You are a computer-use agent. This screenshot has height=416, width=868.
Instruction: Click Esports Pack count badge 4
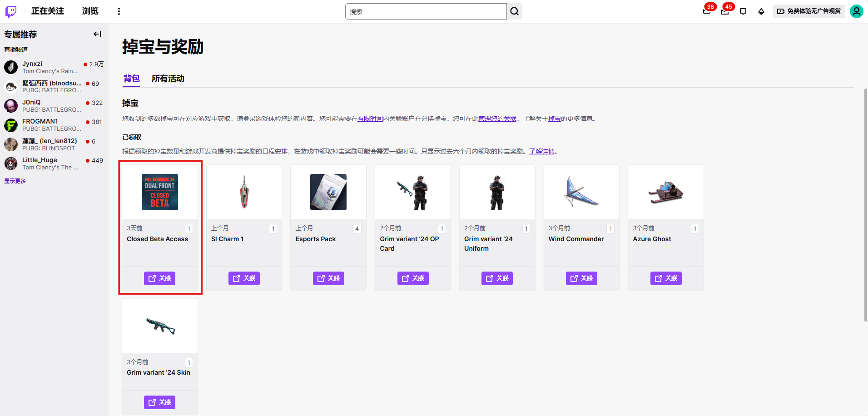pos(357,228)
